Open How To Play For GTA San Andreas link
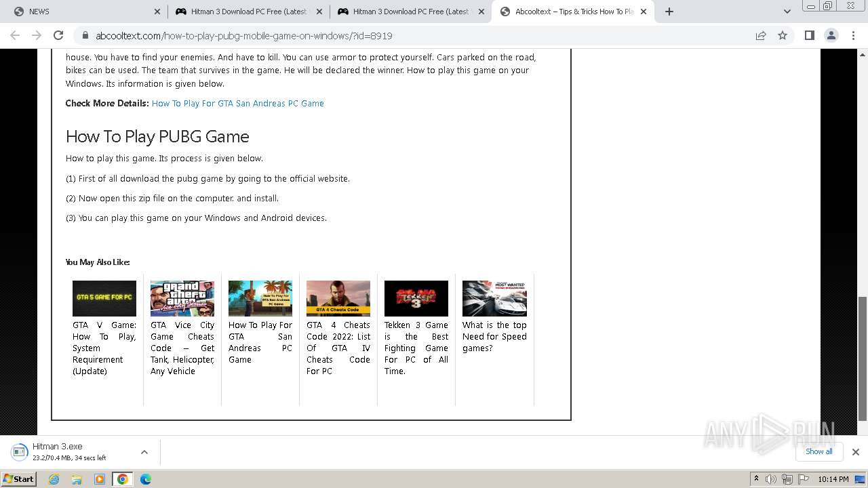868x488 pixels. (237, 103)
